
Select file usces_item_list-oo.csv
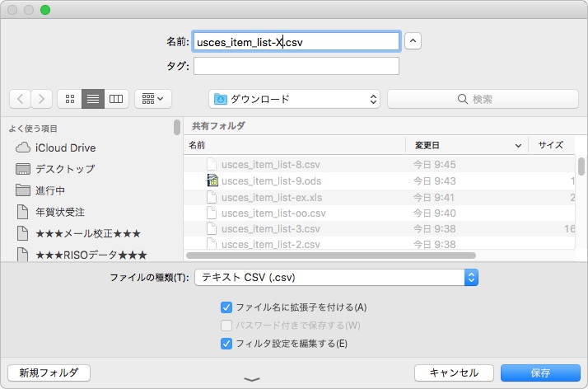[x=379, y=213]
